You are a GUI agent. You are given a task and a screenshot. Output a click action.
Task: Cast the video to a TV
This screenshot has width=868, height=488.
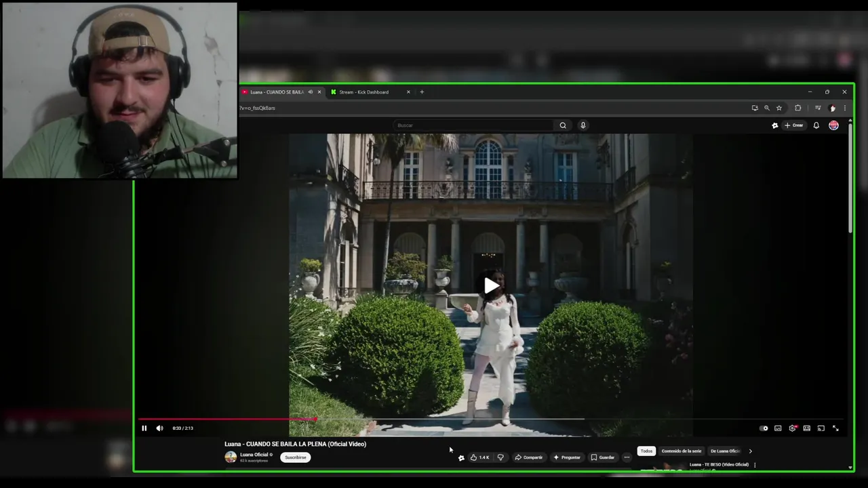(x=821, y=428)
